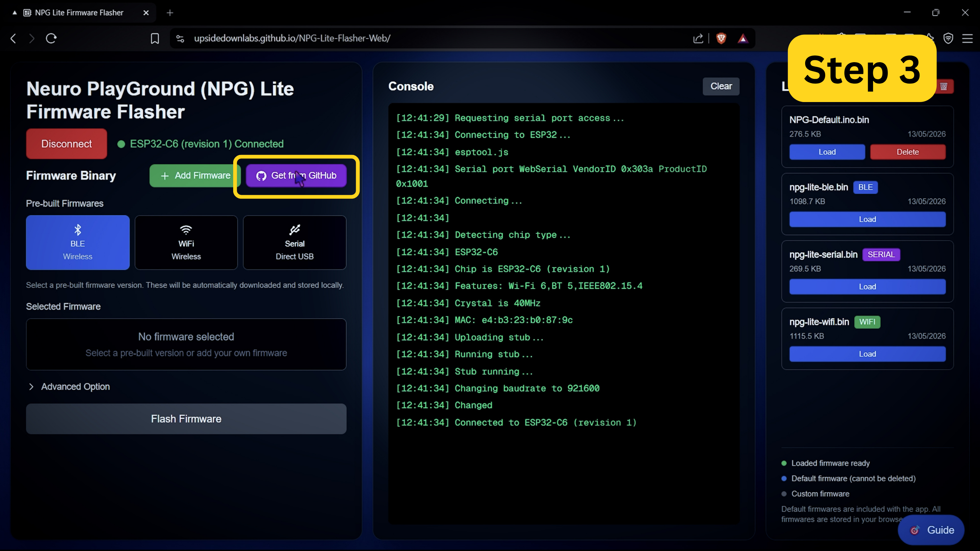Click the red trash clear-all library button

coord(944,86)
